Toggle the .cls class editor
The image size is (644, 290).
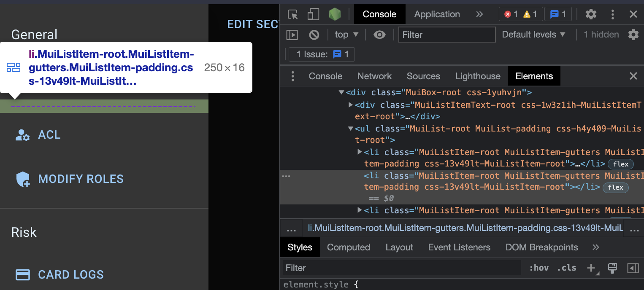(567, 268)
